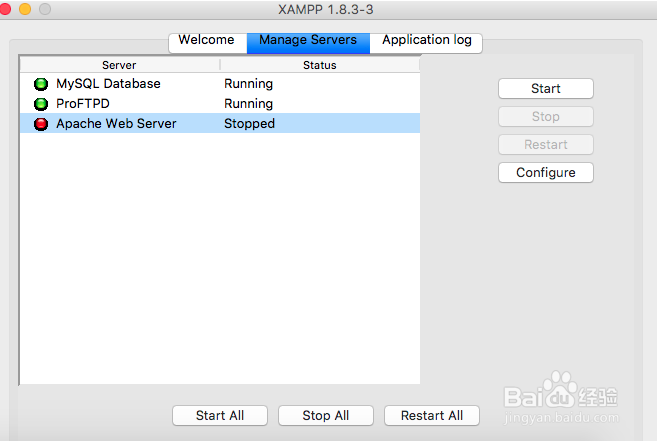The image size is (657, 441).
Task: Click the Status column header
Action: (320, 65)
